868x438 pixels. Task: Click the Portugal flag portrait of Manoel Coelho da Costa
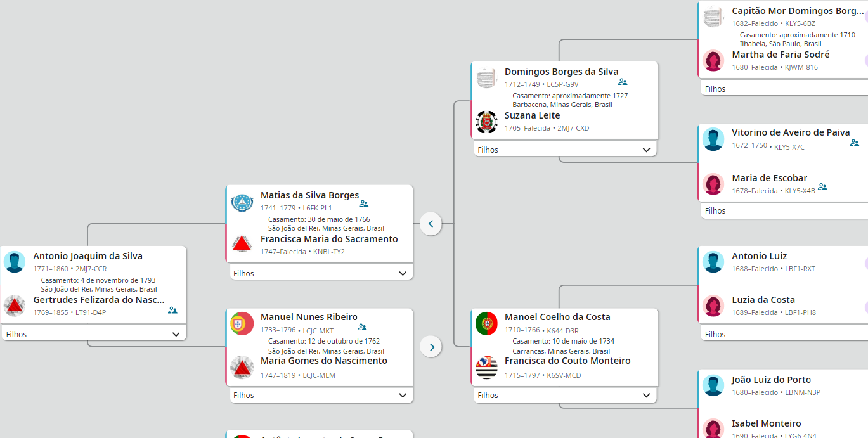(486, 324)
